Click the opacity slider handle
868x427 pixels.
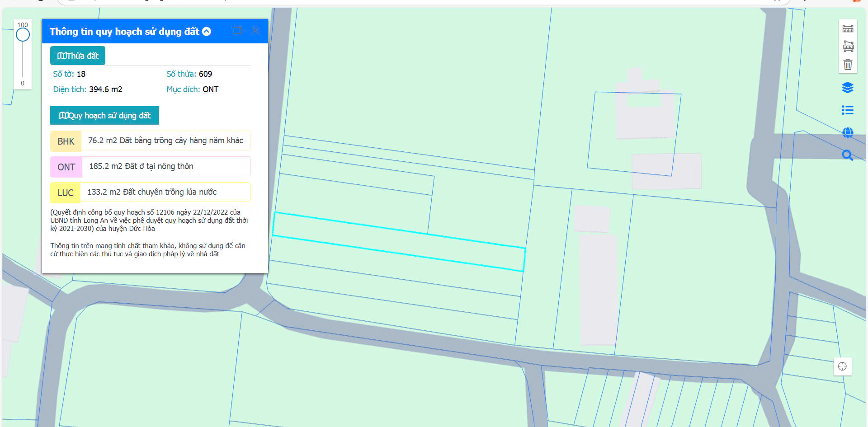23,35
